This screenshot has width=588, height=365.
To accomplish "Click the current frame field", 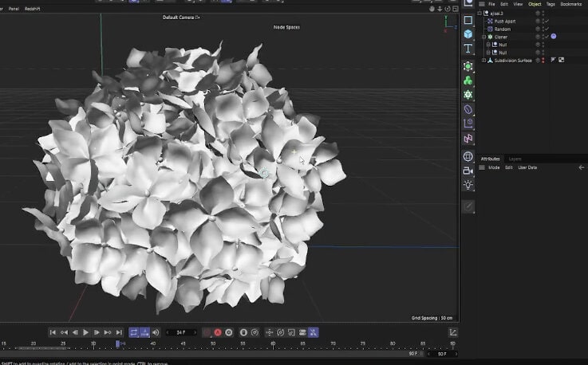I will (x=182, y=332).
